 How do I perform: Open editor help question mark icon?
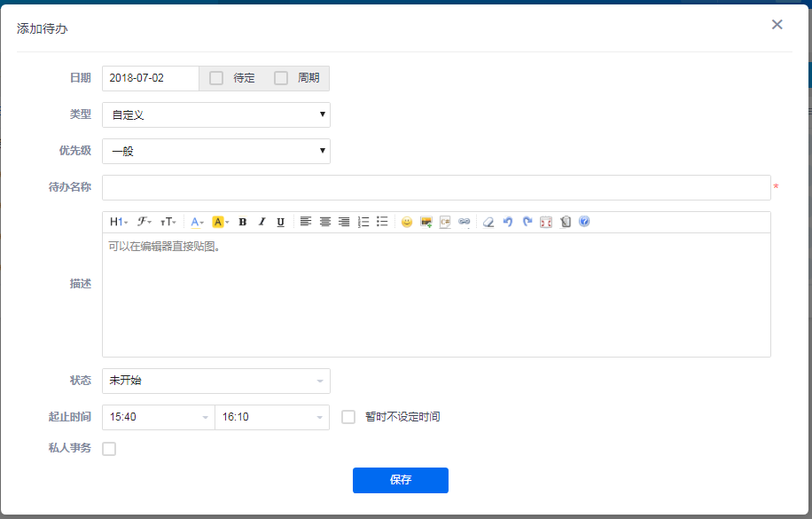coord(584,222)
